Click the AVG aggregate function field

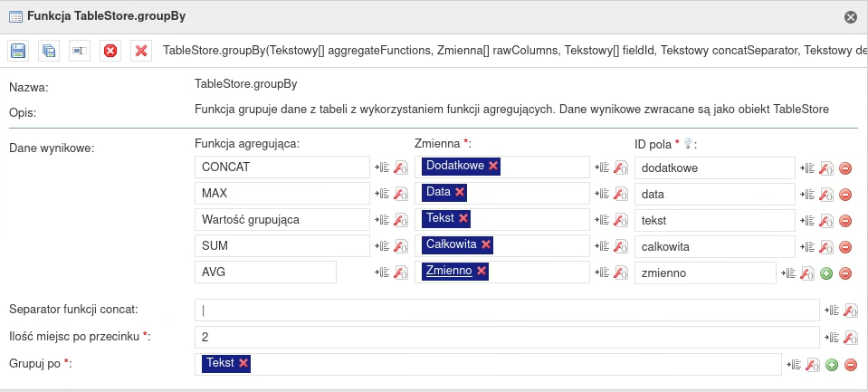tap(266, 272)
